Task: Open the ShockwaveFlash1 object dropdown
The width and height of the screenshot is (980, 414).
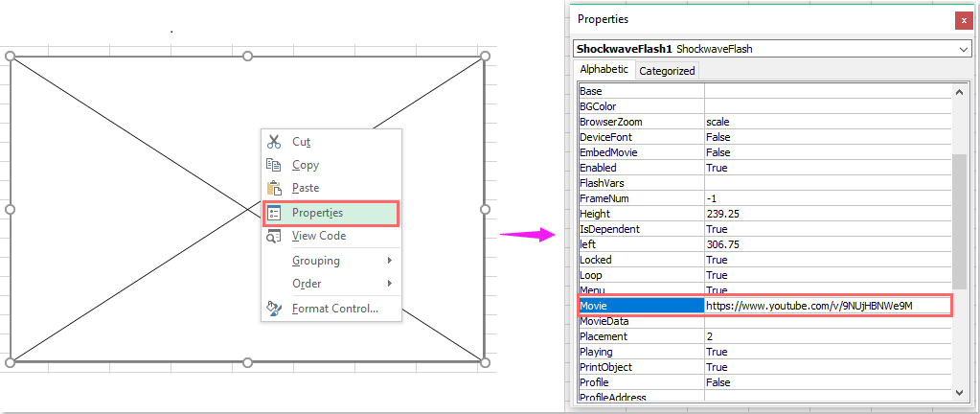Action: [963, 48]
